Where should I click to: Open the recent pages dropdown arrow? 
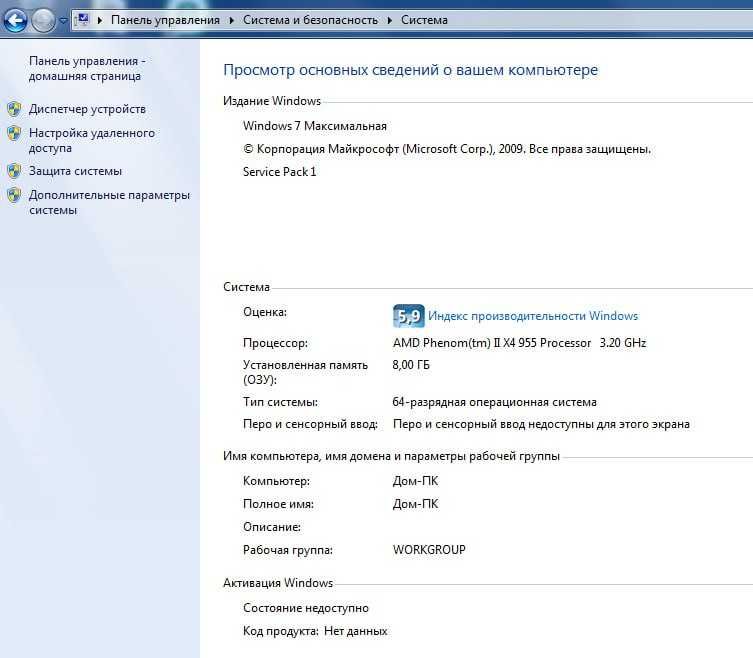pyautogui.click(x=63, y=21)
